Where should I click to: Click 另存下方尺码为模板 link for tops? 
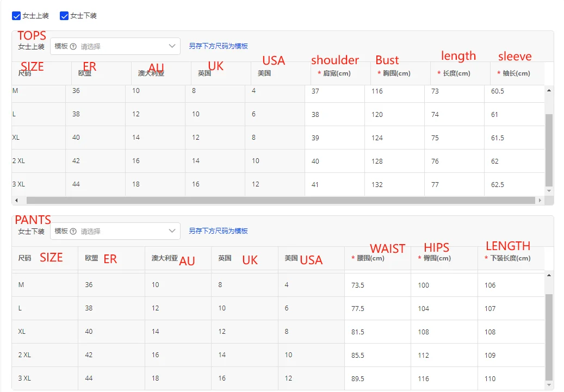pyautogui.click(x=218, y=46)
